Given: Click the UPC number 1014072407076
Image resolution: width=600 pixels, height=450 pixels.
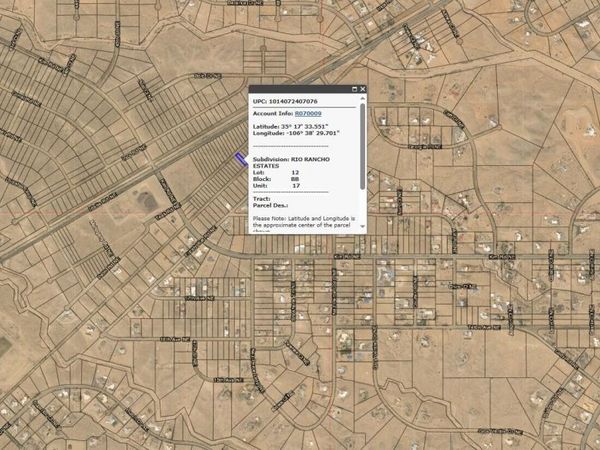Looking at the screenshot, I should tap(294, 101).
